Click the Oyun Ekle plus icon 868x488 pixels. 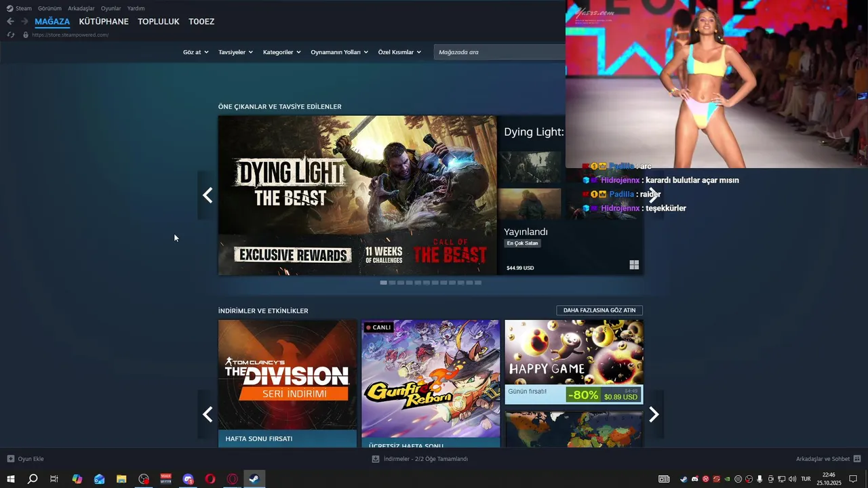tap(11, 459)
